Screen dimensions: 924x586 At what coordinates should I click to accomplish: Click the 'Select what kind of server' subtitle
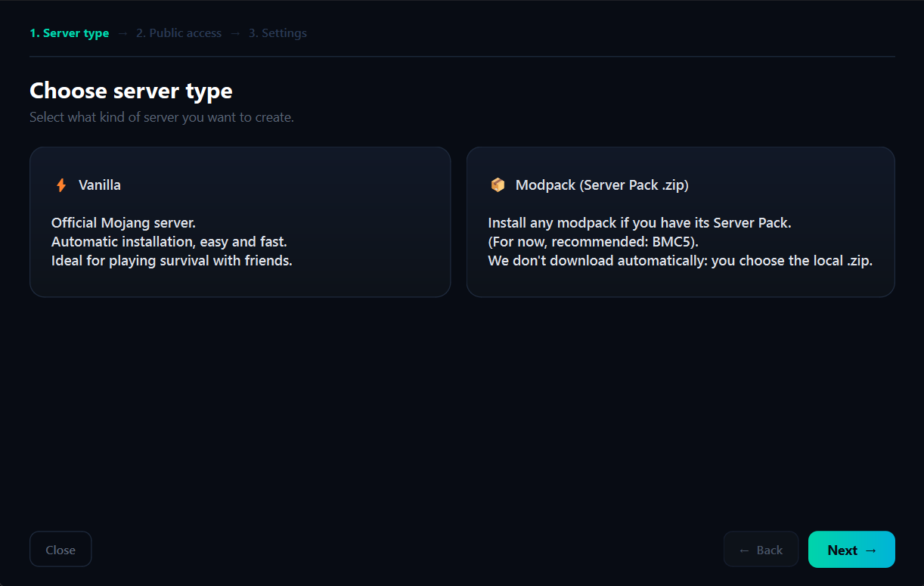coord(162,118)
